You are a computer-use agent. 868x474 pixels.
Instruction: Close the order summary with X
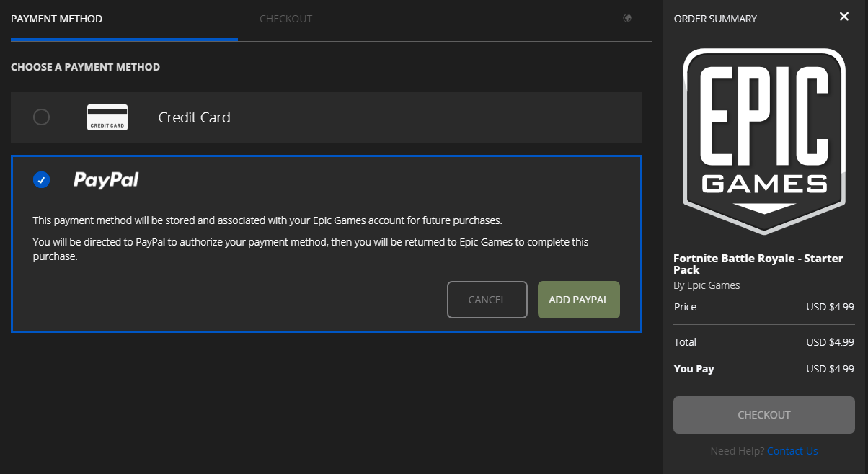[844, 17]
